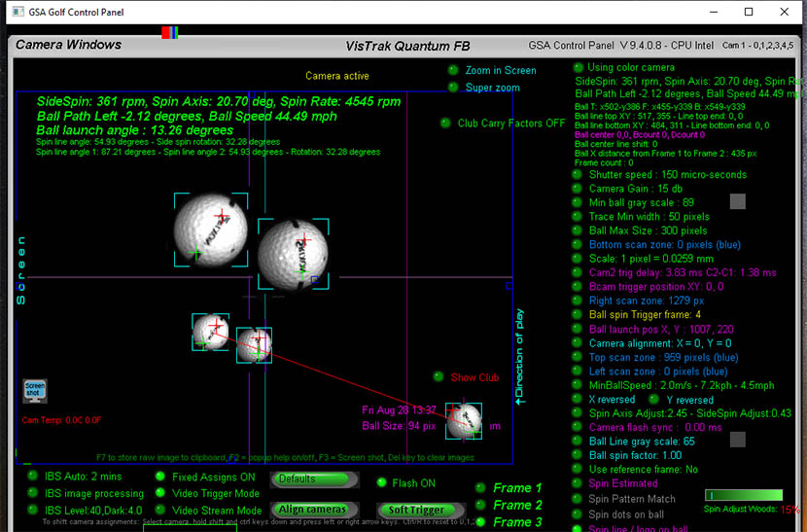Image resolution: width=807 pixels, height=532 pixels.
Task: Click Min ball gray scale 89 LED
Action: tap(578, 202)
